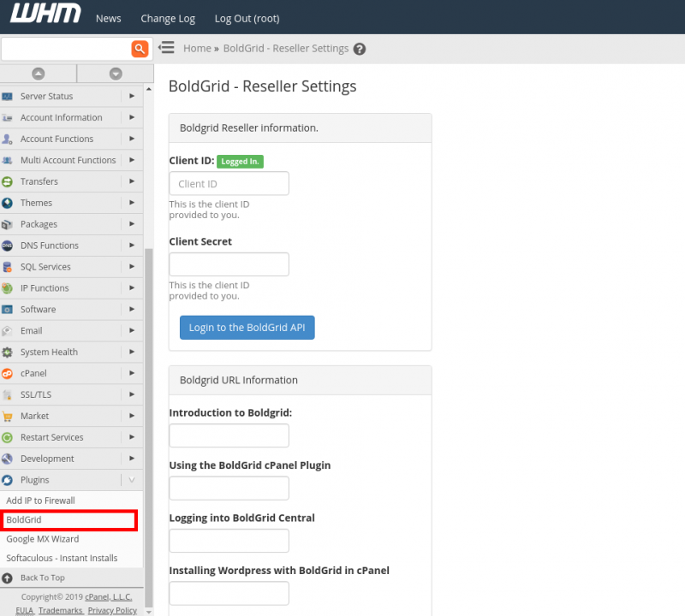
Task: Collapse the Plugins section chevron
Action: tap(133, 479)
